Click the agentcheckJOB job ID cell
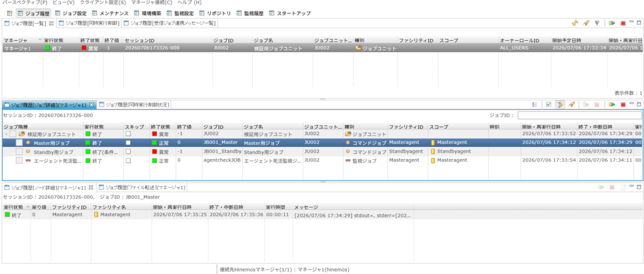The image size is (644, 274). point(222,161)
